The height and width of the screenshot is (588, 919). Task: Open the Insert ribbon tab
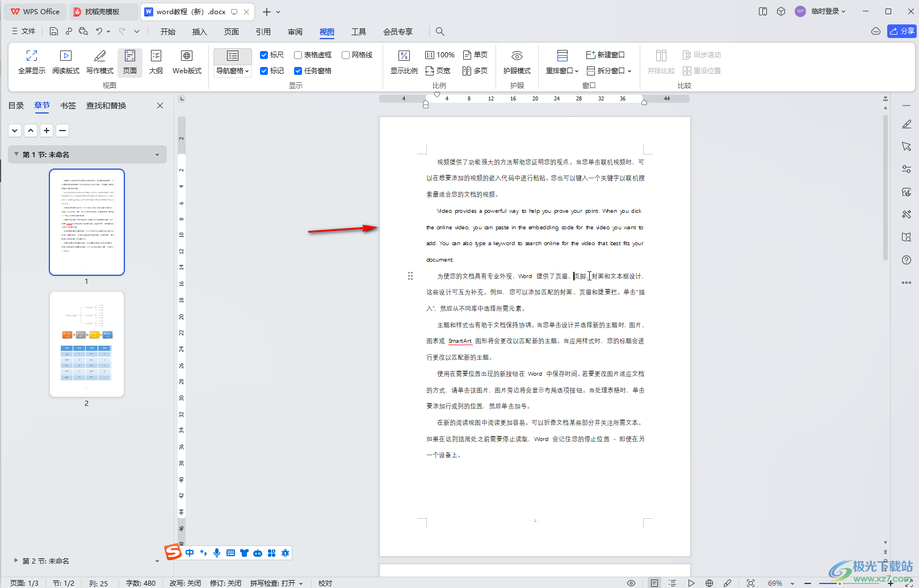click(x=200, y=32)
